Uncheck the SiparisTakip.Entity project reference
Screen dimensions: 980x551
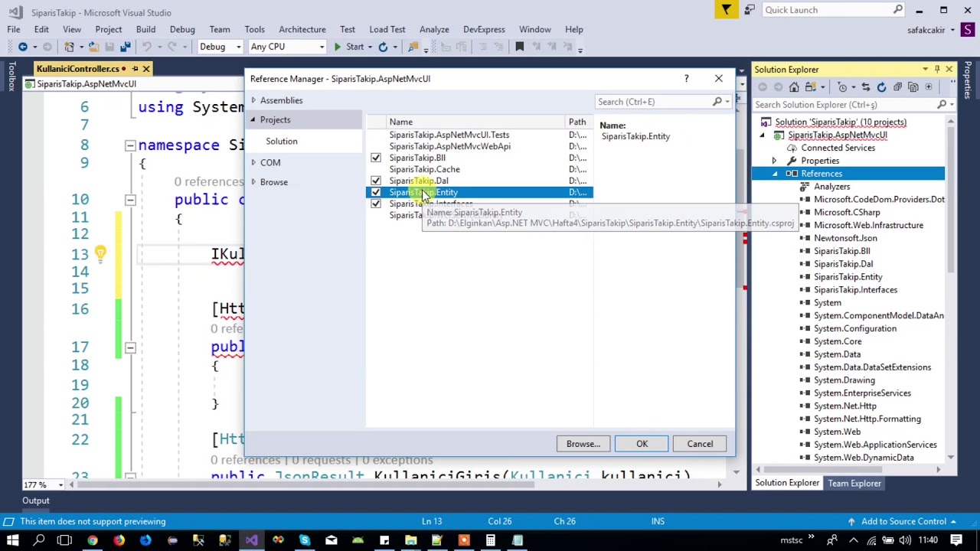click(375, 192)
